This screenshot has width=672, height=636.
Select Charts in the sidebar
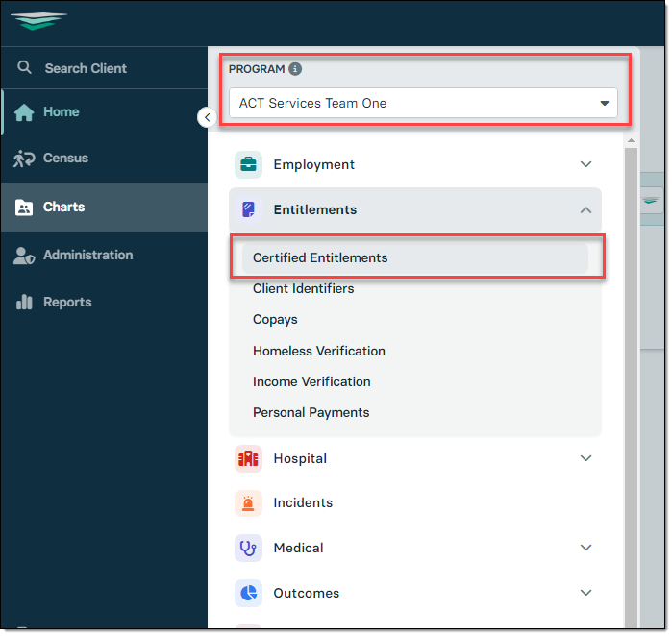click(104, 207)
